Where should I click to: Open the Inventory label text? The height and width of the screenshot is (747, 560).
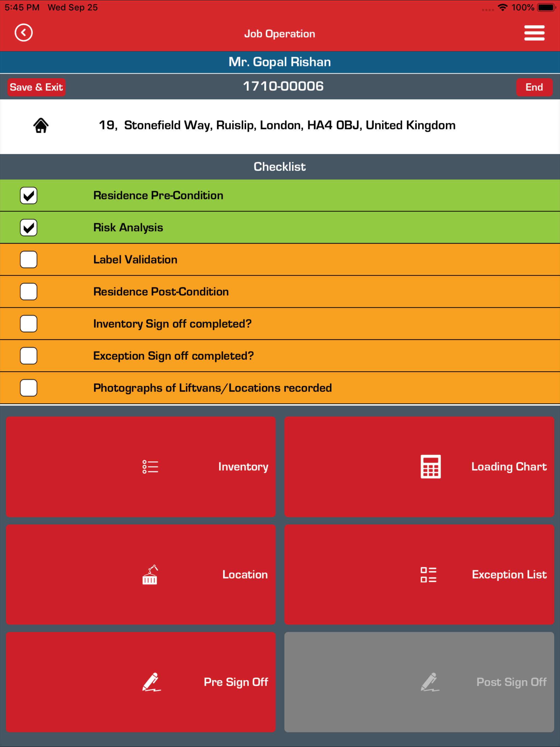coord(243,467)
